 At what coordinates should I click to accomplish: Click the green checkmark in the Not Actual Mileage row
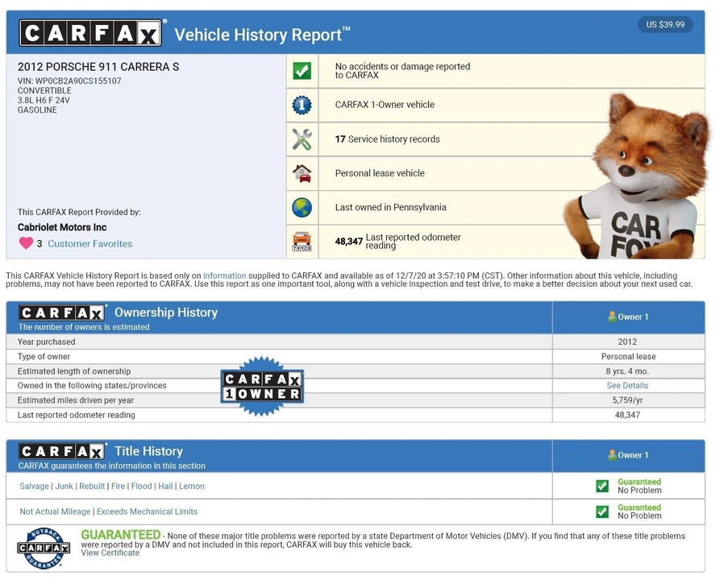(602, 512)
